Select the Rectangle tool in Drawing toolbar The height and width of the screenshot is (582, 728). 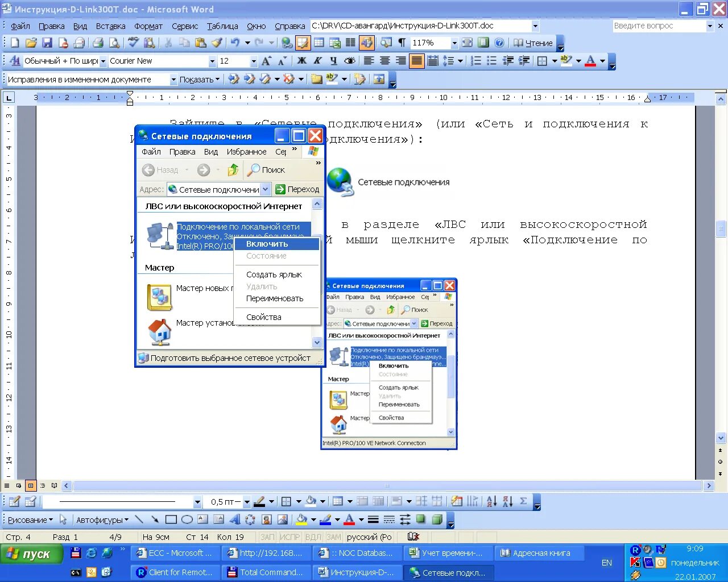click(171, 519)
